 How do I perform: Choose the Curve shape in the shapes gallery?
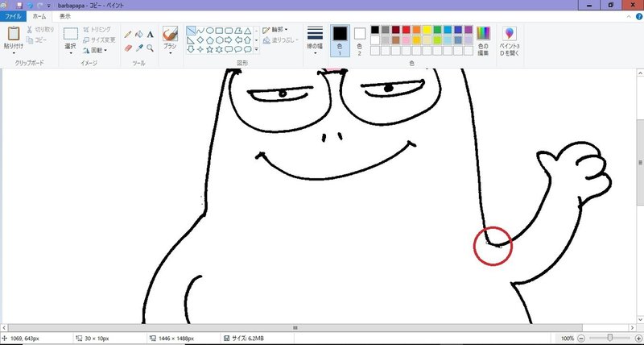(200, 31)
